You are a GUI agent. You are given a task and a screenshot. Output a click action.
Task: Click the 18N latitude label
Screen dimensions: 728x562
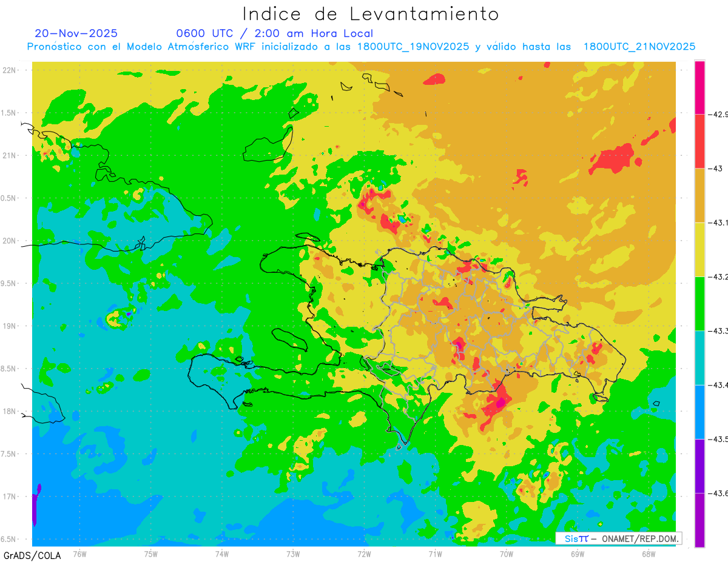(9, 412)
